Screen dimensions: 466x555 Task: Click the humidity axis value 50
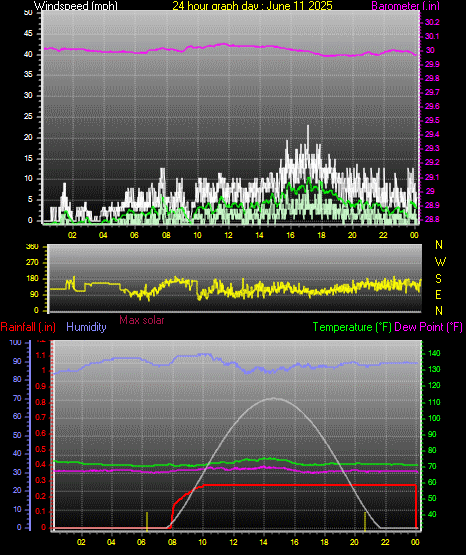(17, 435)
